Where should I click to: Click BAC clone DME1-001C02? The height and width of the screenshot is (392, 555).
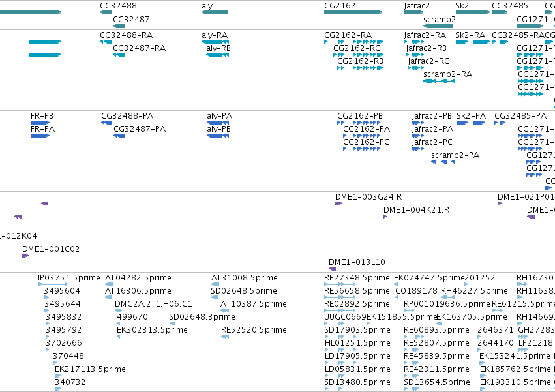click(51, 249)
